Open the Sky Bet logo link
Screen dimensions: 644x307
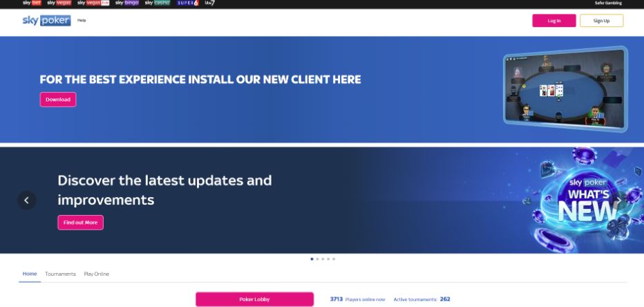click(x=32, y=3)
